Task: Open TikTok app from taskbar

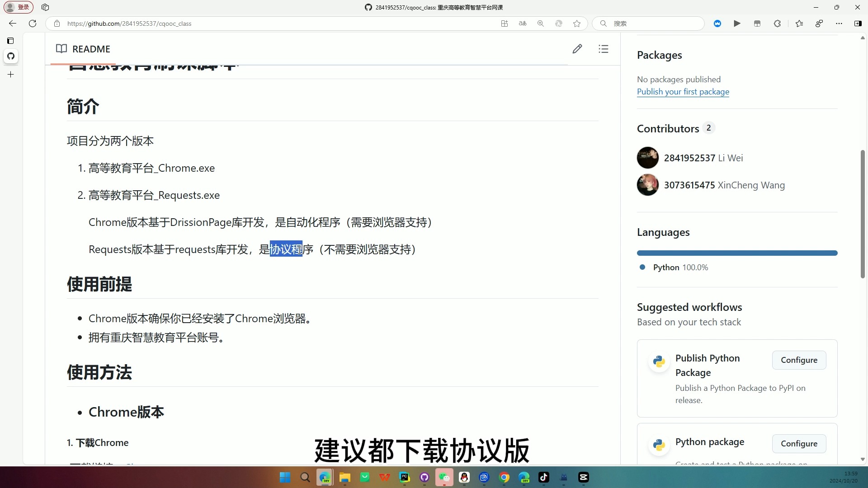Action: tap(544, 478)
